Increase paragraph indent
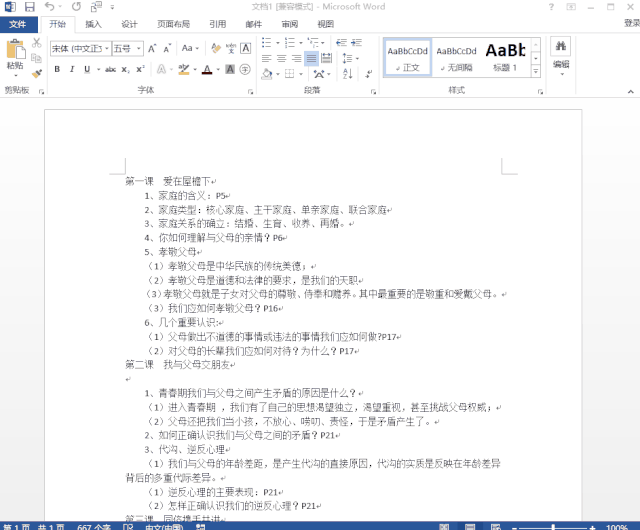Screen dimensions: 640x530 356,42
